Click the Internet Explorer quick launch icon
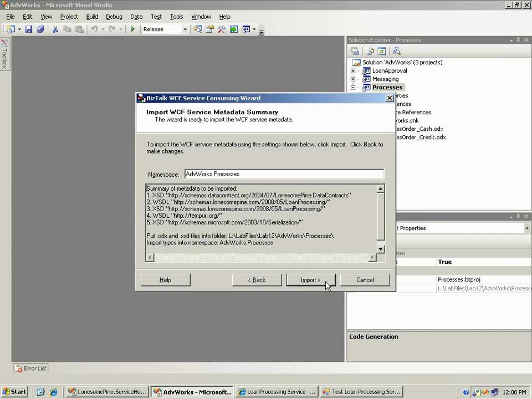 tap(53, 392)
